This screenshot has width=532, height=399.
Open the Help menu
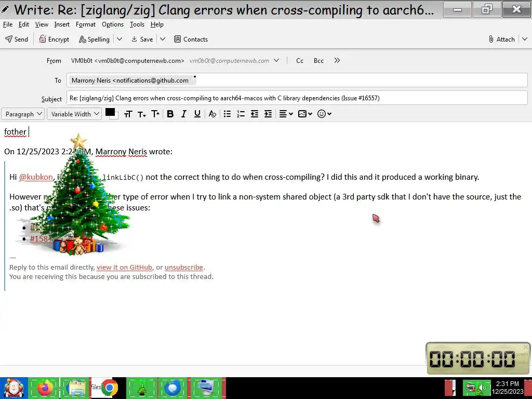157,24
